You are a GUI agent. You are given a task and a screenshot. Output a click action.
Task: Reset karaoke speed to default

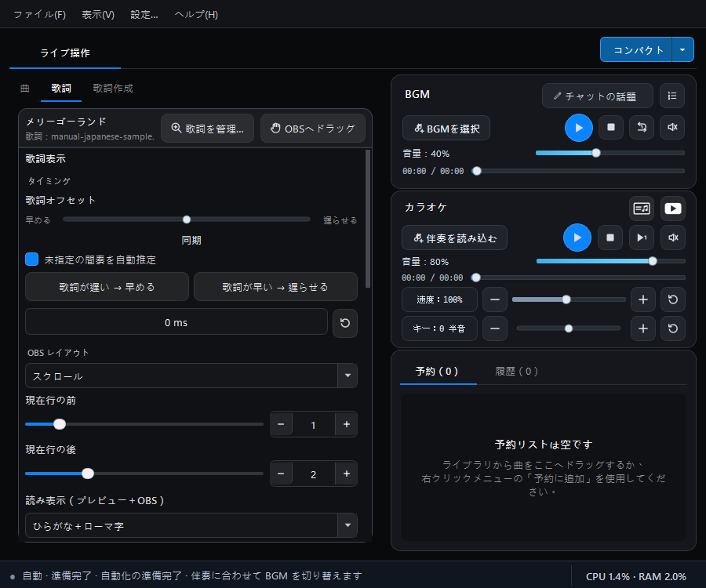(x=673, y=299)
